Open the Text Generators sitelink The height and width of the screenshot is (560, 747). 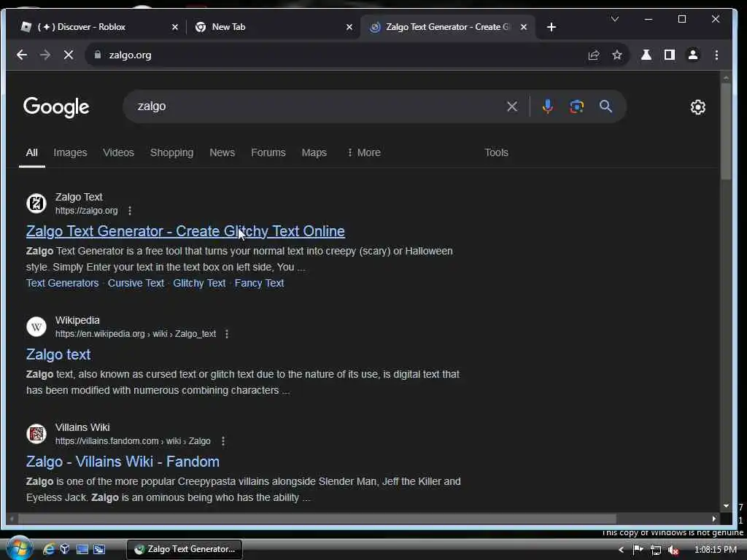click(63, 283)
